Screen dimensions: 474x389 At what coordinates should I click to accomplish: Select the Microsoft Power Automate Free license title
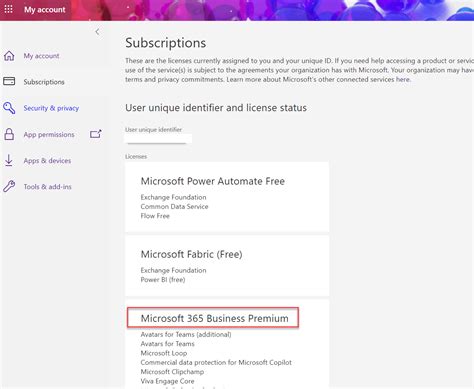pyautogui.click(x=213, y=181)
